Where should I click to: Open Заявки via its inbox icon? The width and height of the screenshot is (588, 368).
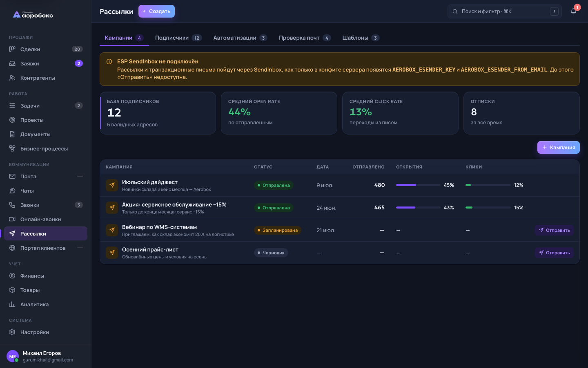12,63
